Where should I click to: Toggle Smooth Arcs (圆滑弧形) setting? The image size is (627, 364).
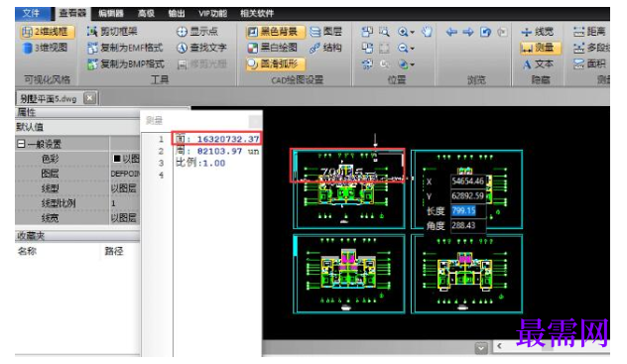tap(275, 63)
